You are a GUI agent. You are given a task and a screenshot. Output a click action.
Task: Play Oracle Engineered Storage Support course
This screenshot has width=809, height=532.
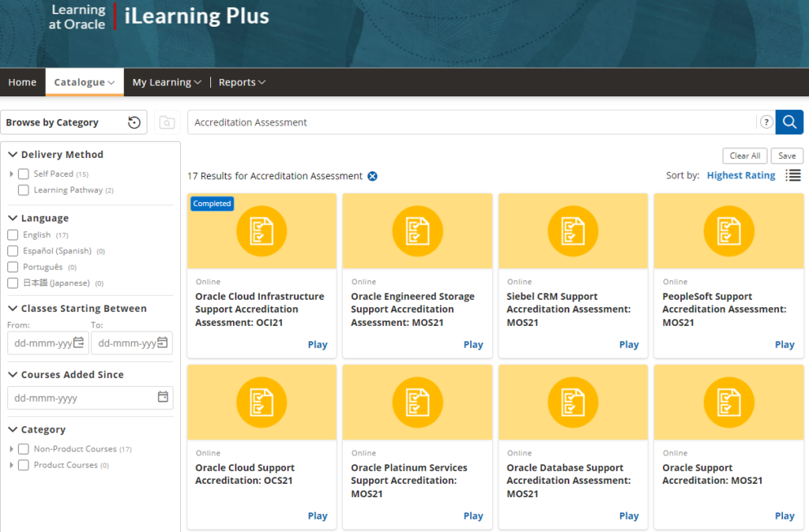pyautogui.click(x=473, y=344)
